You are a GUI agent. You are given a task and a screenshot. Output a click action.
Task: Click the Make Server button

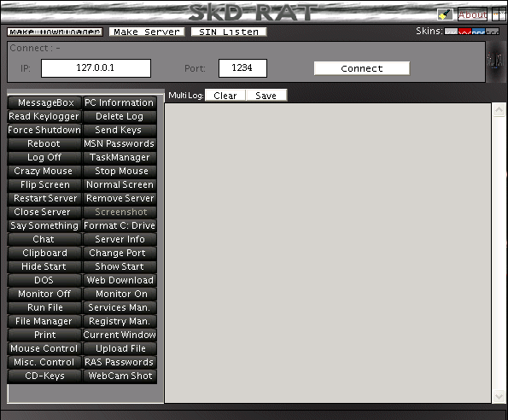147,32
